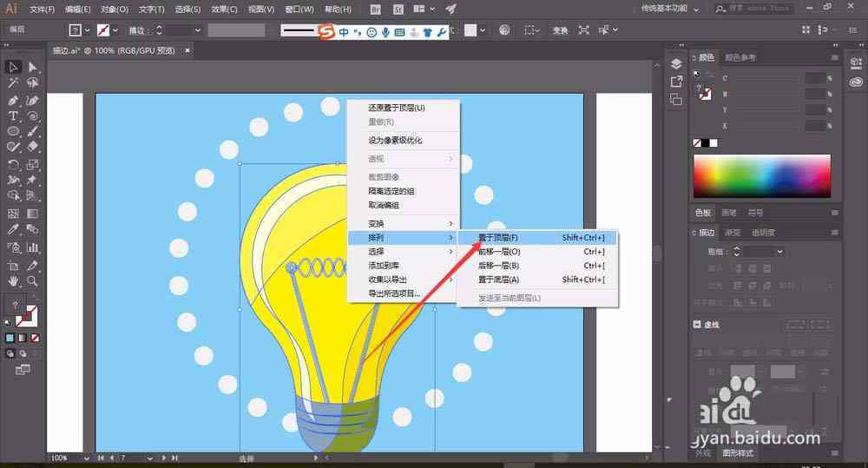Choose the Mesh tool
Viewport: 868px width, 468px height.
point(13,214)
